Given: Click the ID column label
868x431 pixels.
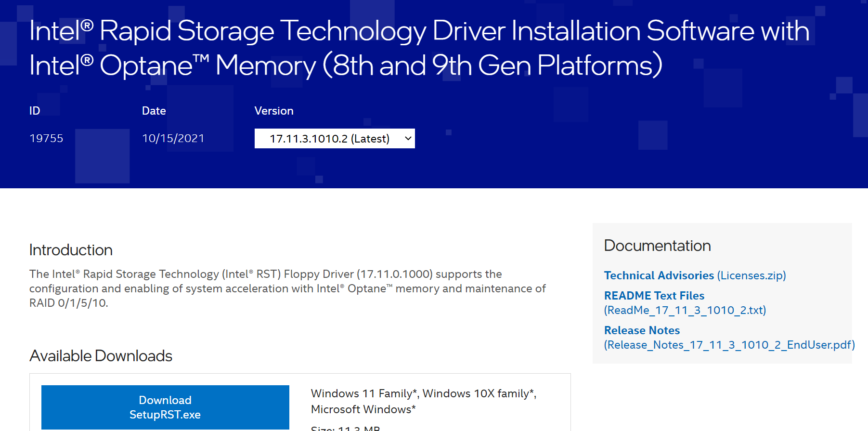Looking at the screenshot, I should (x=35, y=111).
